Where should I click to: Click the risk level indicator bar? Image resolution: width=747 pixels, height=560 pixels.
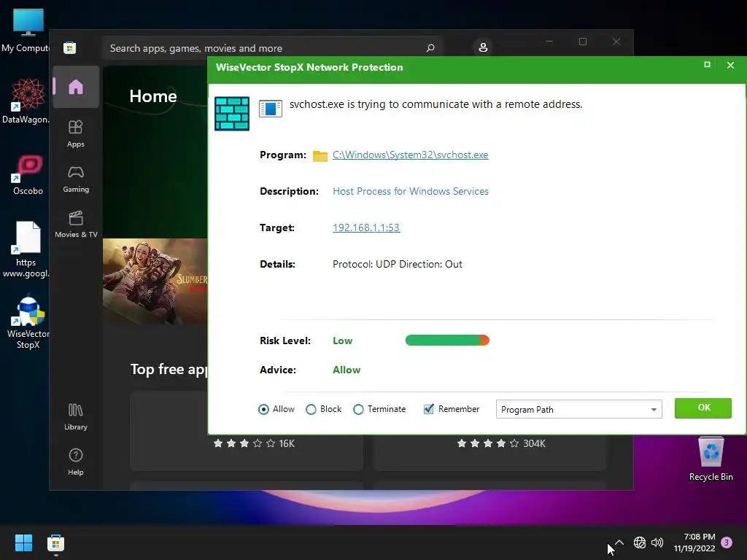click(447, 340)
